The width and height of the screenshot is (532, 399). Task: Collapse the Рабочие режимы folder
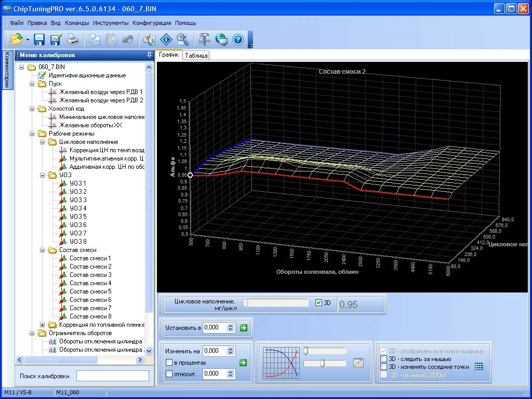tap(32, 134)
